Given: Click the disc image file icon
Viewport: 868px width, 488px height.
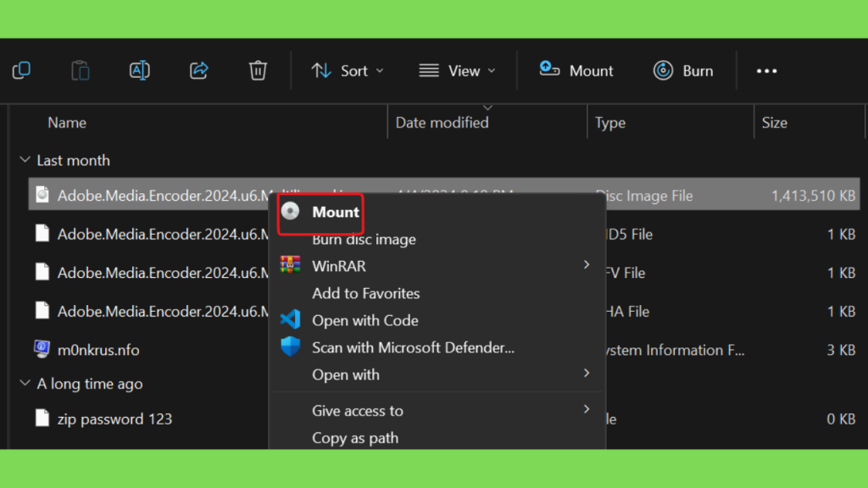Looking at the screenshot, I should 42,194.
